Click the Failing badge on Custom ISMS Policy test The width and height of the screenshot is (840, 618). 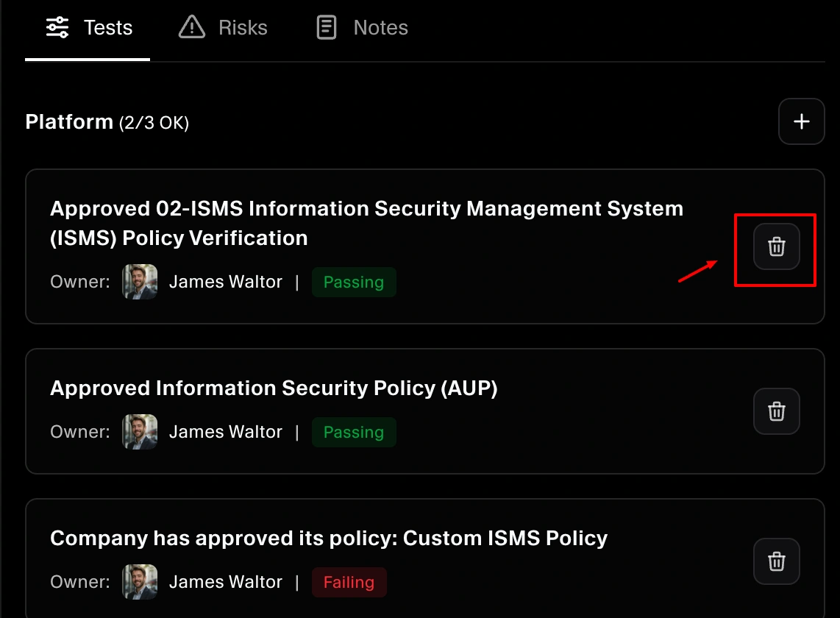(x=349, y=582)
